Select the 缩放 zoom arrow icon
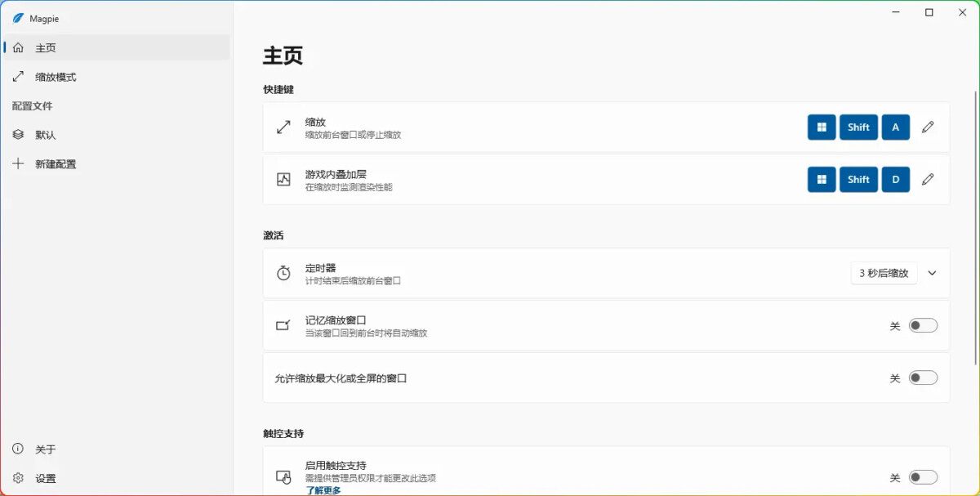Viewport: 980px width, 496px height. click(x=284, y=127)
